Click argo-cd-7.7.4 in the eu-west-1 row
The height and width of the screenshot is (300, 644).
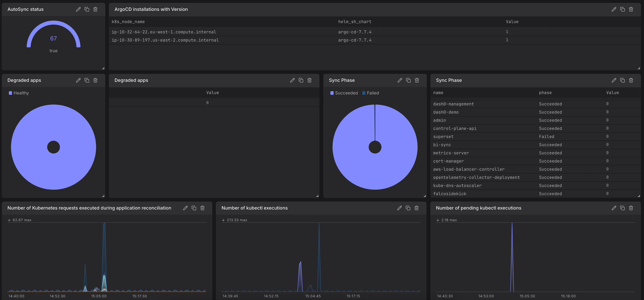[x=355, y=32]
